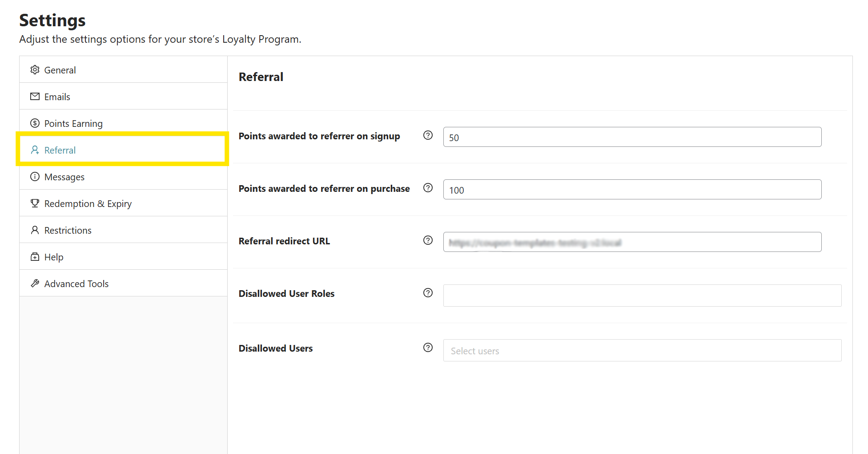Click the 'Disallowed User Roles' label
This screenshot has height=454, width=868.
pos(286,294)
